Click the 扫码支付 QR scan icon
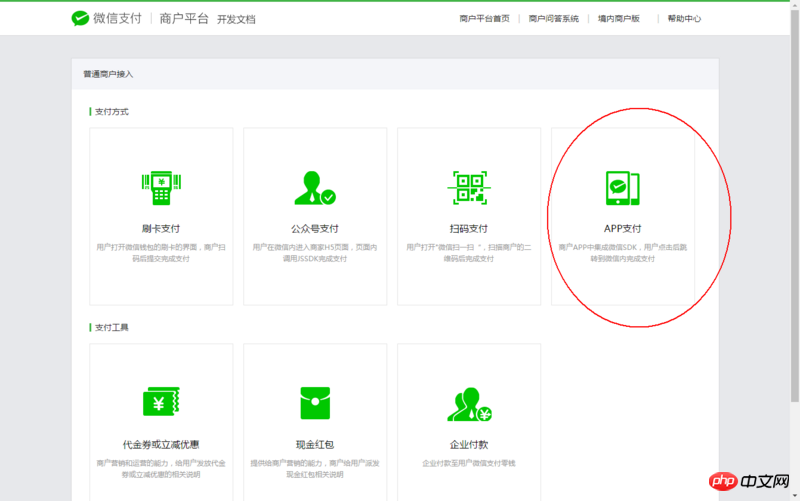 (468, 187)
